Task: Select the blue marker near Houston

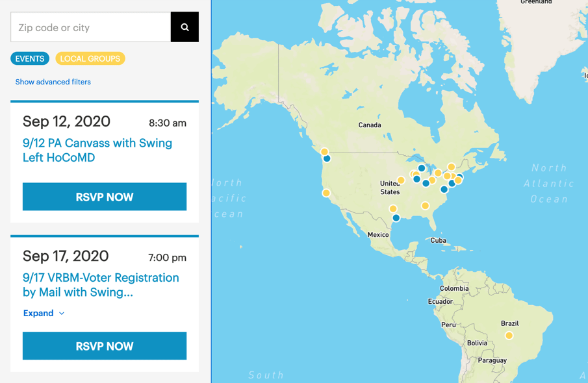Action: tap(396, 218)
